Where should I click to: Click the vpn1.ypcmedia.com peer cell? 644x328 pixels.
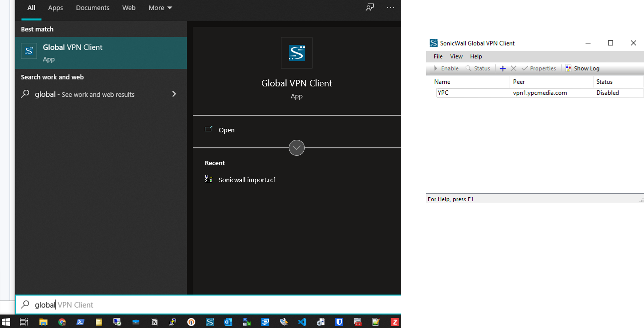click(x=540, y=93)
